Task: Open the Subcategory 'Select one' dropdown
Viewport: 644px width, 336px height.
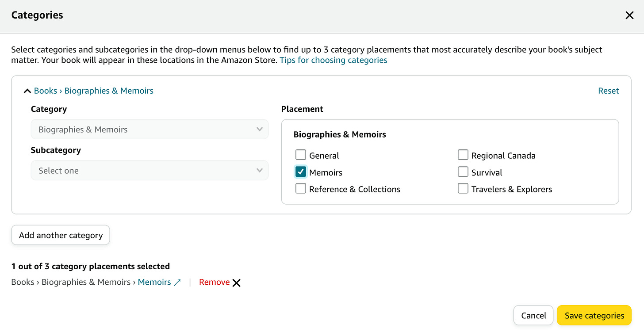Action: pyautogui.click(x=149, y=171)
